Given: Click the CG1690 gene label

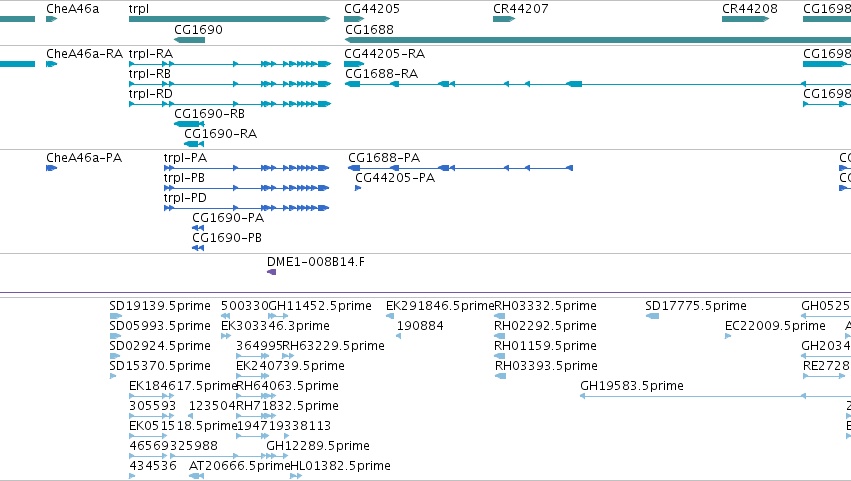Looking at the screenshot, I should coord(198,29).
